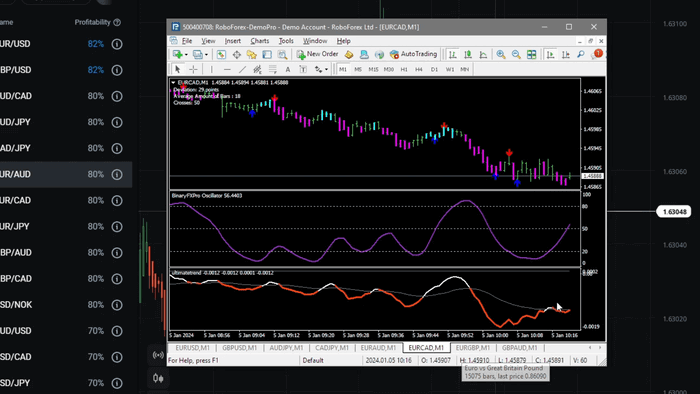The height and width of the screenshot is (394, 700).
Task: Select the highlighted EUR/AUD asset row
Action: point(66,174)
